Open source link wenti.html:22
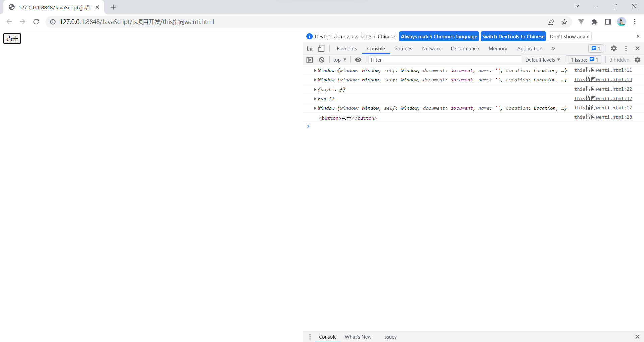The width and height of the screenshot is (644, 342). [x=603, y=89]
